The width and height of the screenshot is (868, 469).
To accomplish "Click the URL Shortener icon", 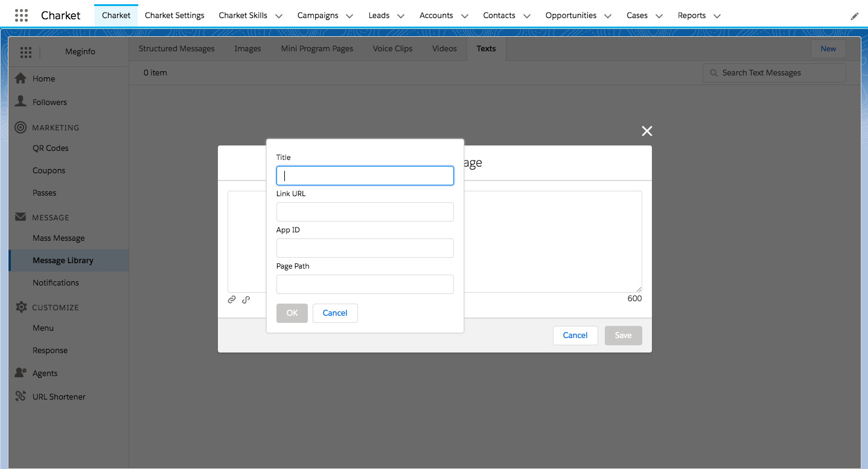I will [x=21, y=397].
